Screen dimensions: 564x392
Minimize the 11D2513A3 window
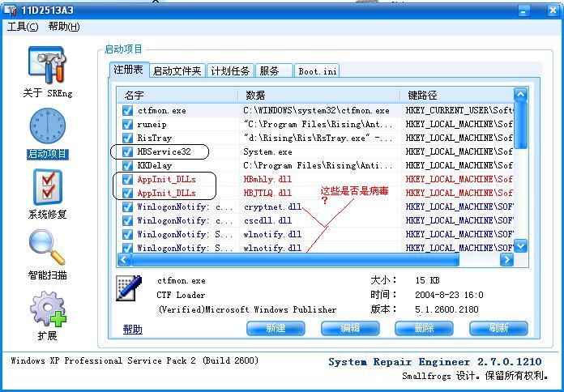pyautogui.click(x=523, y=11)
